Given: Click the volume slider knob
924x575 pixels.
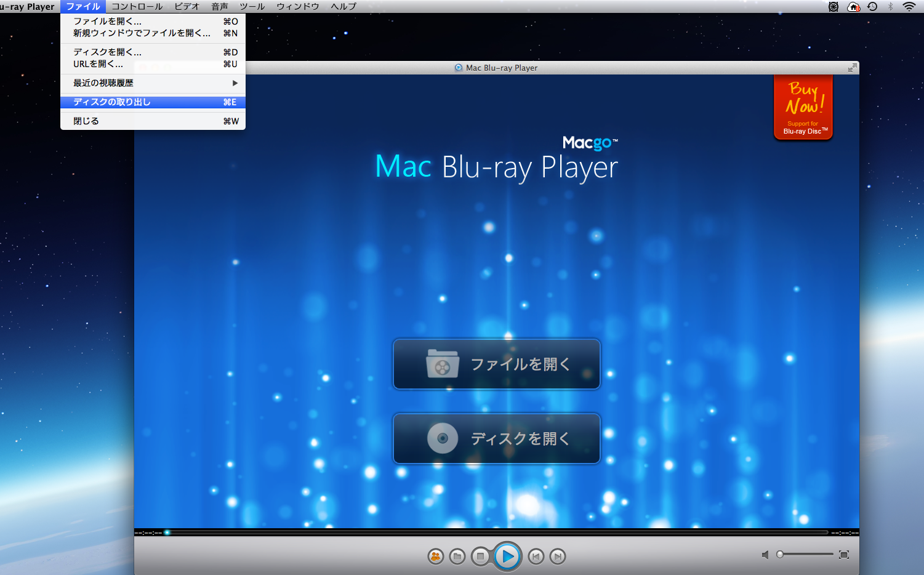Looking at the screenshot, I should [780, 555].
